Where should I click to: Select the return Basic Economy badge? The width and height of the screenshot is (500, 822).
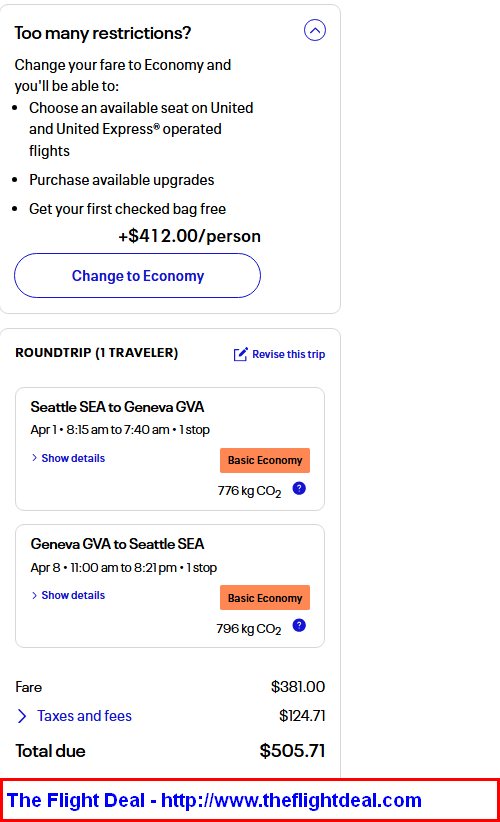click(265, 598)
